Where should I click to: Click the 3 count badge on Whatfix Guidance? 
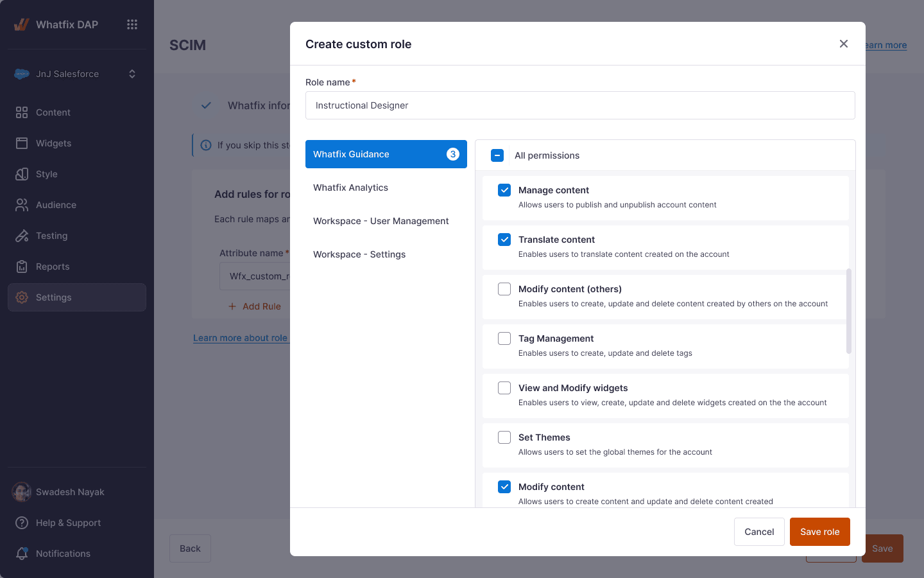453,154
